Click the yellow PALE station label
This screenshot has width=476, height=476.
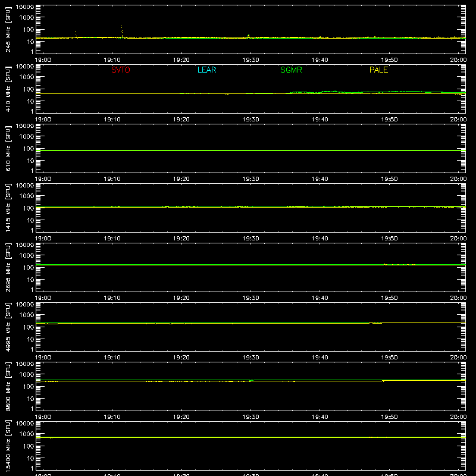click(378, 70)
